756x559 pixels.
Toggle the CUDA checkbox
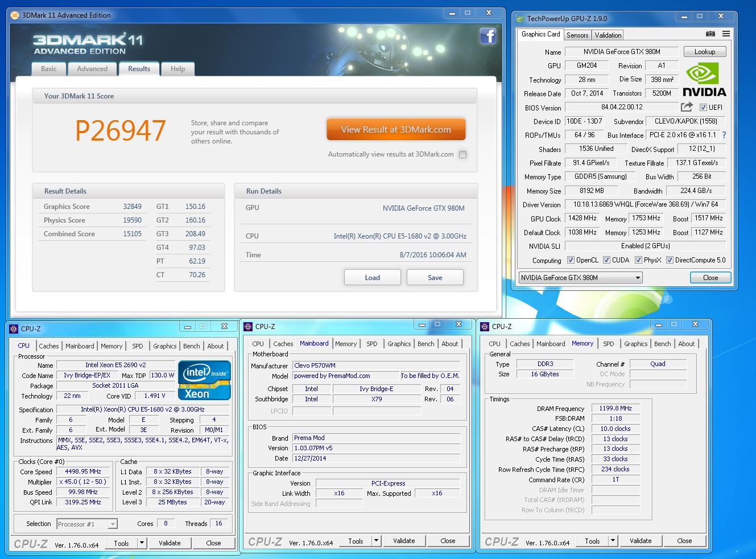pos(606,260)
